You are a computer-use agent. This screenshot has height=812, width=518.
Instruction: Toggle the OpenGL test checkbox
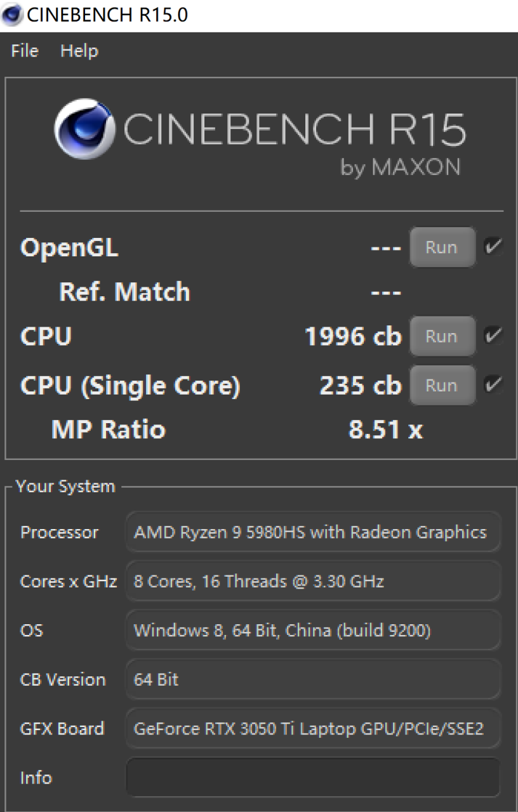(x=493, y=247)
